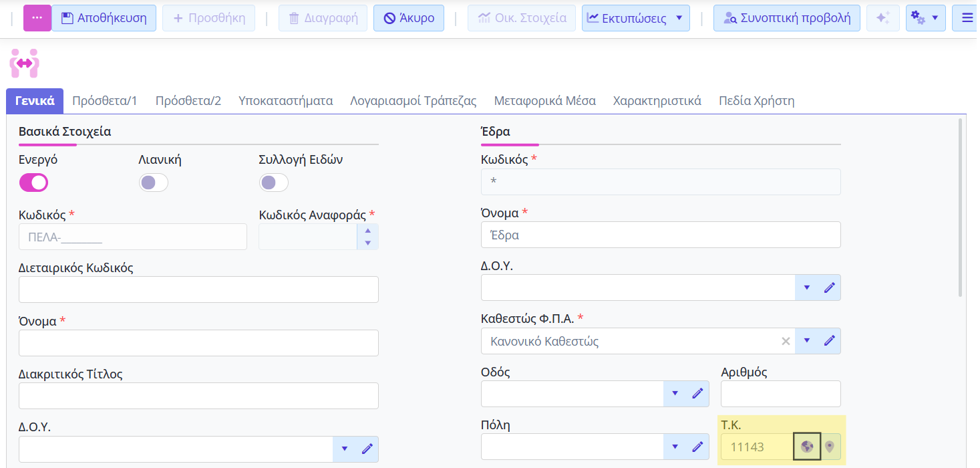Open the hamburger menu at top right
This screenshot has height=468, width=980.
[966, 18]
